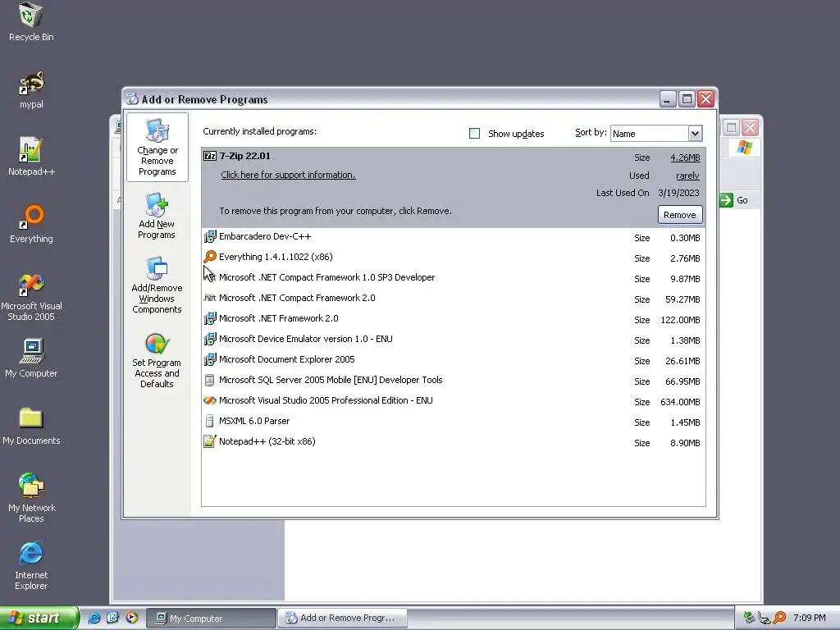
Task: Open Set Program Access and Defaults
Action: pos(157,361)
